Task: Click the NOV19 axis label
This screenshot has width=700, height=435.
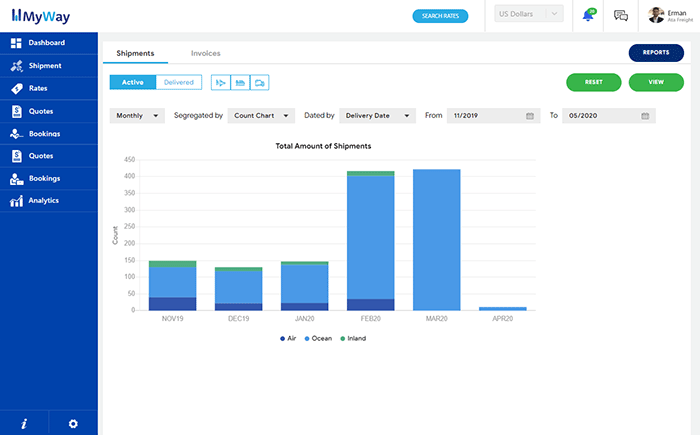Action: (172, 318)
